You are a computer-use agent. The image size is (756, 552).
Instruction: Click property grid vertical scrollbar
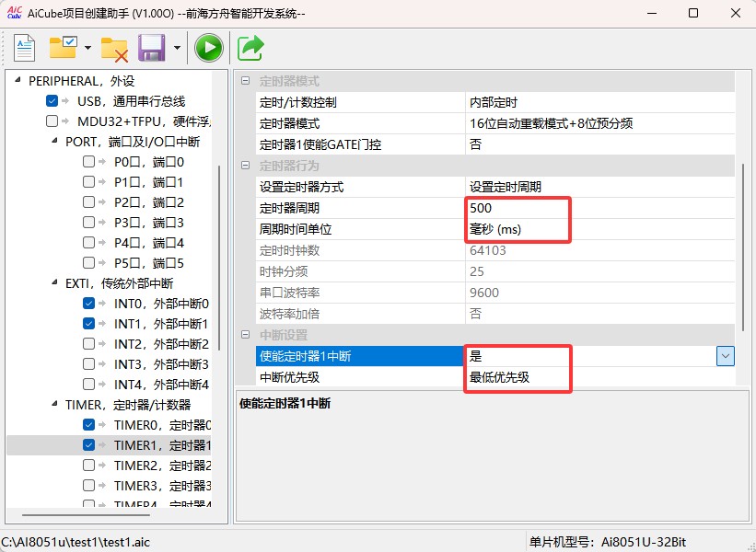click(743, 247)
